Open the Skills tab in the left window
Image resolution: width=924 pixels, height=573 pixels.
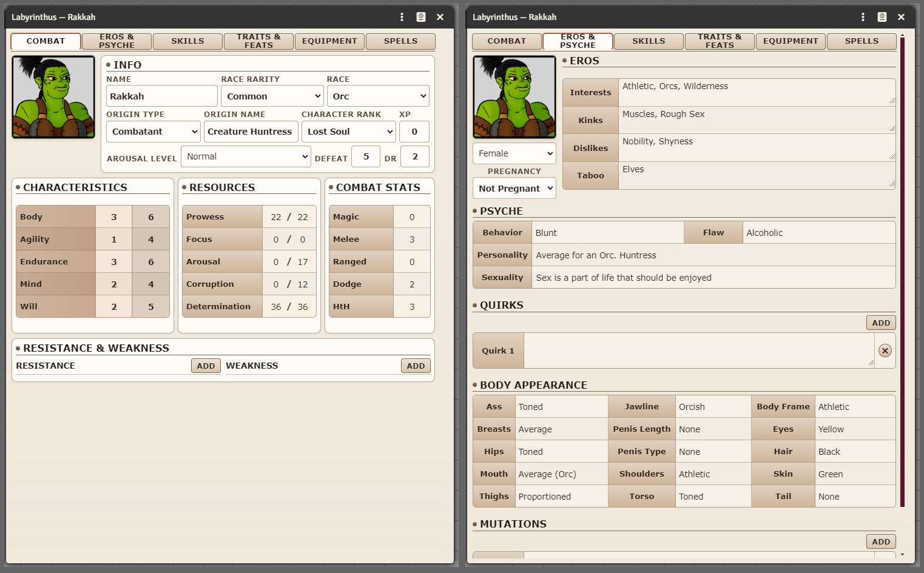pos(187,41)
